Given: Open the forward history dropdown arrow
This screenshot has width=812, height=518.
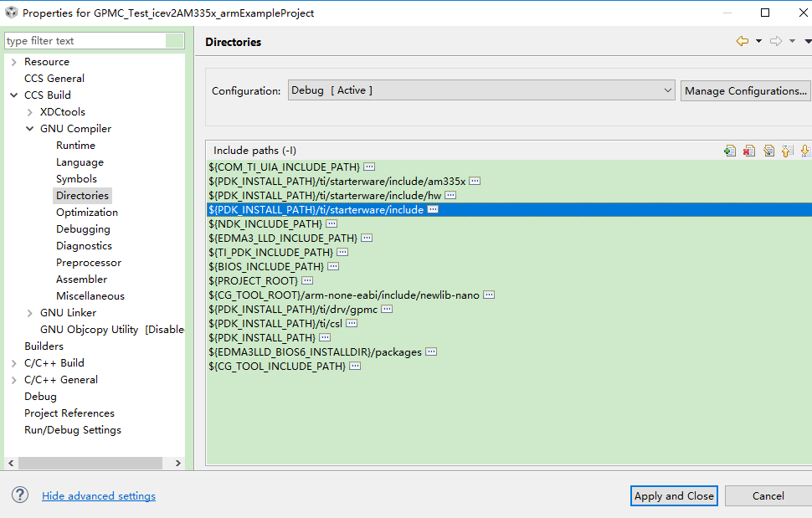Looking at the screenshot, I should click(x=792, y=41).
